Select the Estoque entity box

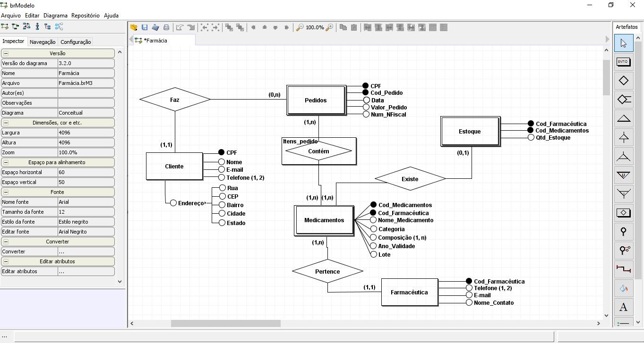(470, 131)
